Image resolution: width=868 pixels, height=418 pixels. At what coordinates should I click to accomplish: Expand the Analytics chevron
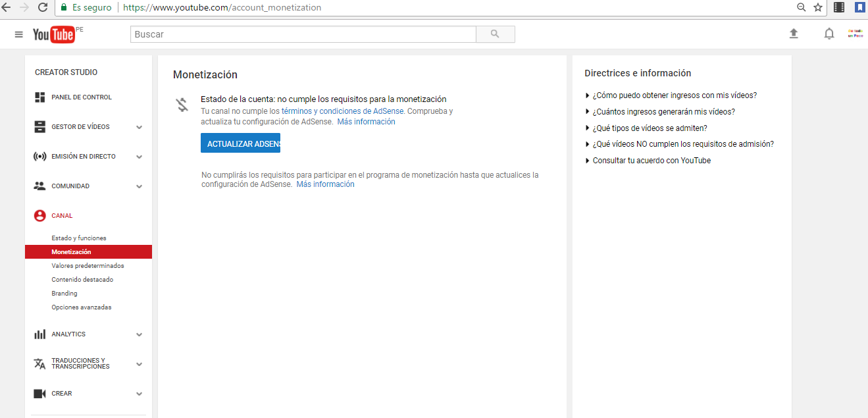point(139,334)
